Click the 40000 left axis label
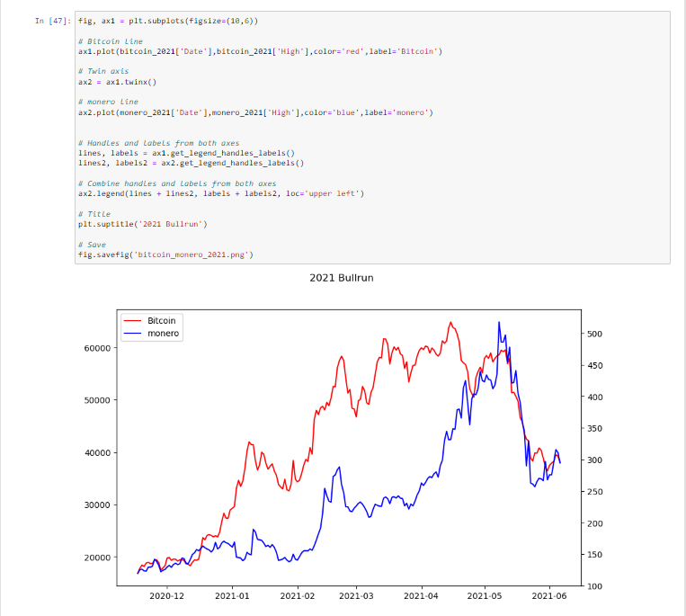This screenshot has height=616, width=686. (98, 453)
